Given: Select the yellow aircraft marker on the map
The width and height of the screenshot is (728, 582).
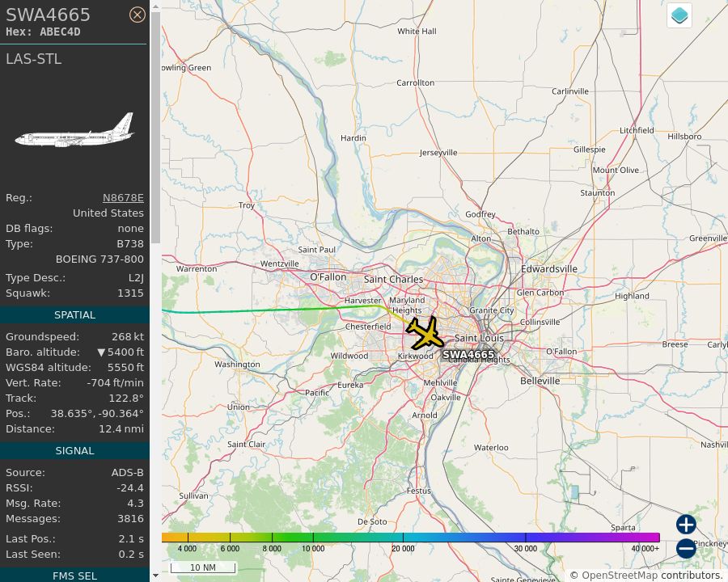Looking at the screenshot, I should click(x=424, y=331).
